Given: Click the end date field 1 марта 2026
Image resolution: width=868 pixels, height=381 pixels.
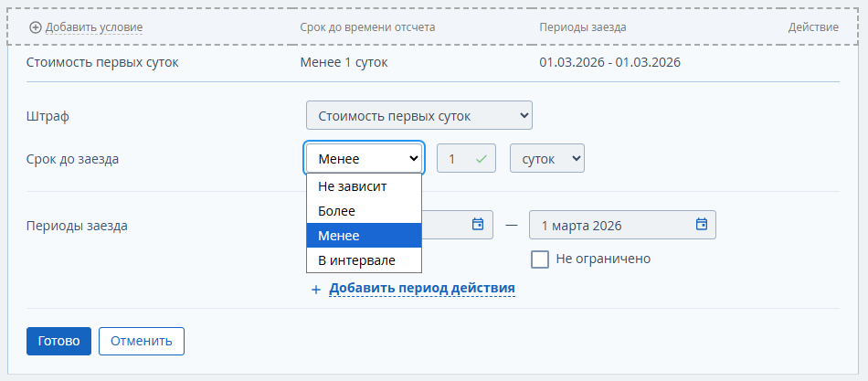Looking at the screenshot, I should [612, 225].
